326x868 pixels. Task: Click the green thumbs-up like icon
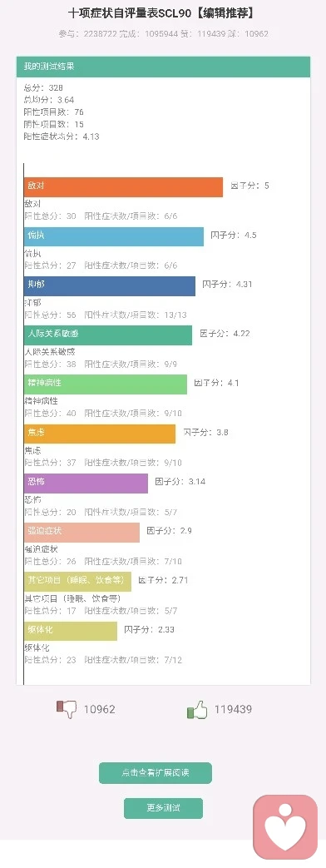click(x=197, y=709)
